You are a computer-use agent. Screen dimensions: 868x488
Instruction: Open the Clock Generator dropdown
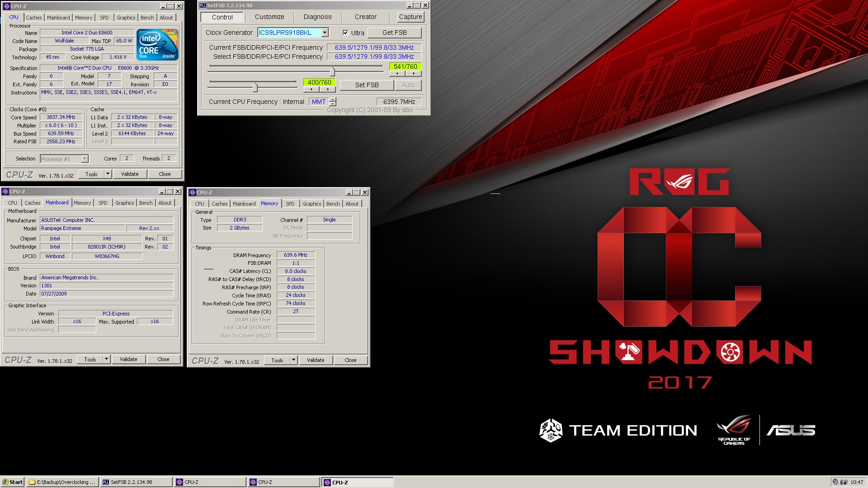pyautogui.click(x=325, y=33)
